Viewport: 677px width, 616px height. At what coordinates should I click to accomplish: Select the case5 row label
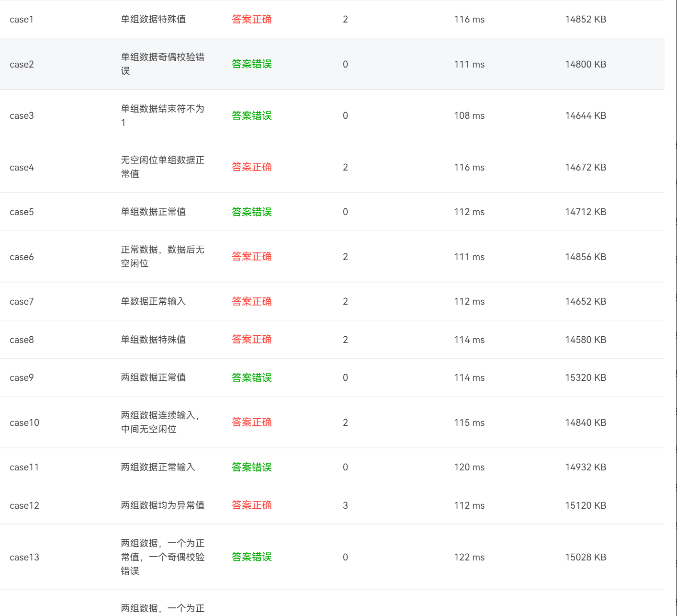point(22,212)
